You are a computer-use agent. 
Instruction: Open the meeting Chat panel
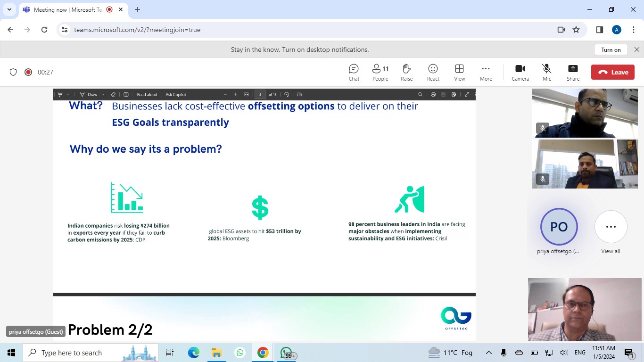point(354,72)
